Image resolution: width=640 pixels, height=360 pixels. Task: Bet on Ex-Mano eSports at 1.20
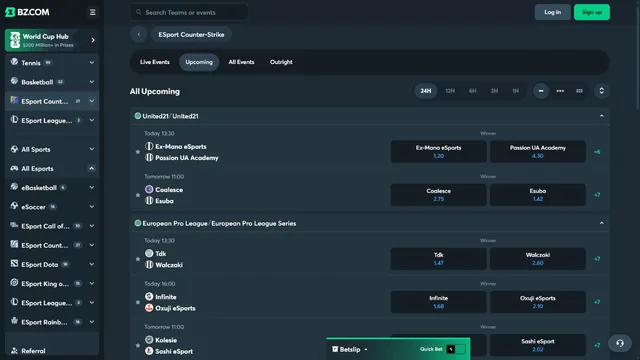[438, 152]
